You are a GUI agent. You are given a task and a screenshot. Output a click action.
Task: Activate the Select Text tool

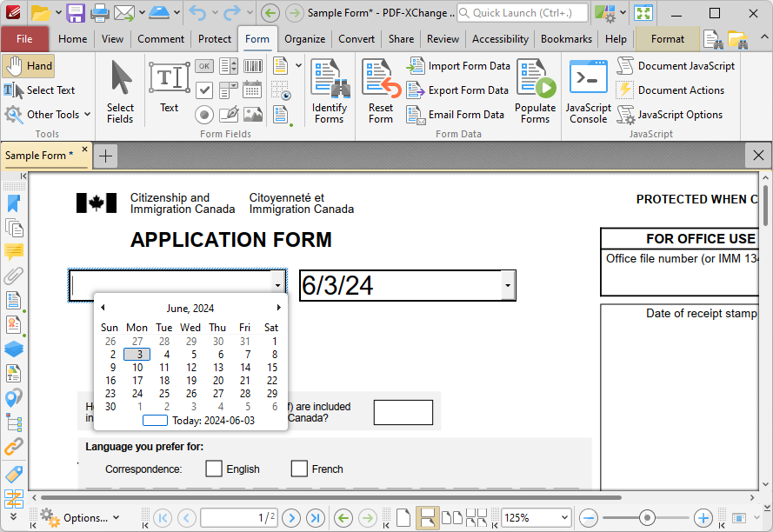39,90
